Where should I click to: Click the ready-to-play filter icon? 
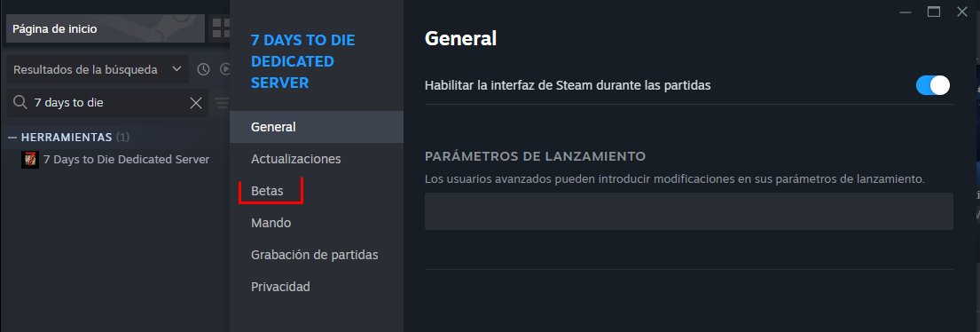coord(225,69)
